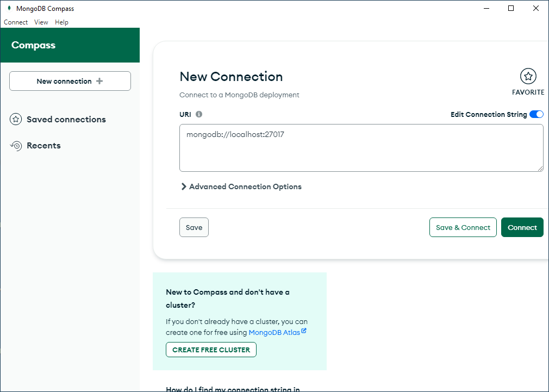
Task: Mark connection as favorite with star icon
Action: click(x=528, y=77)
